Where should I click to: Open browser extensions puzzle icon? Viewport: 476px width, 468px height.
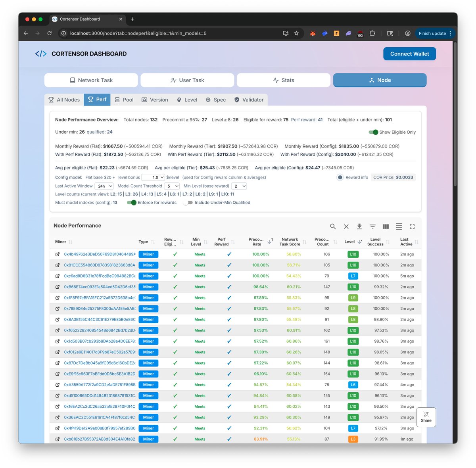pos(372,33)
